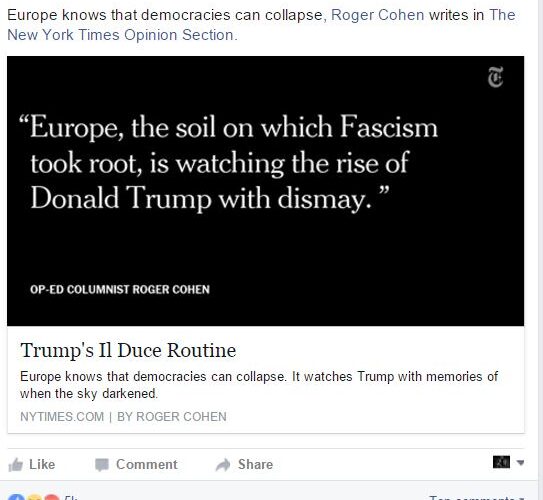Screen dimensions: 543x500
Task: Open the Roger Cohen profile link
Action: 377,15
